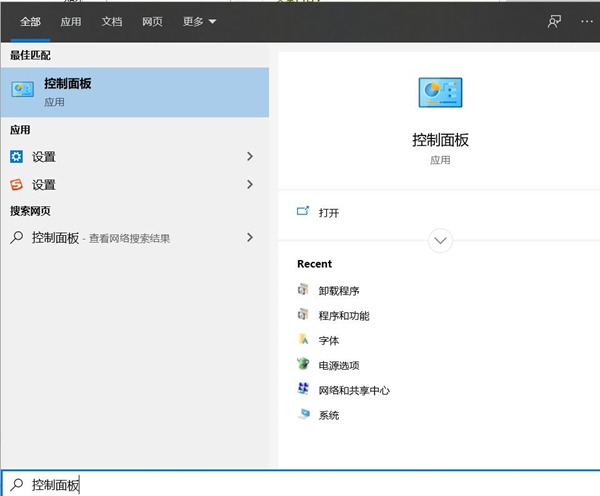
Task: Click the large 控制面板 icon in preview pane
Action: pos(440,92)
